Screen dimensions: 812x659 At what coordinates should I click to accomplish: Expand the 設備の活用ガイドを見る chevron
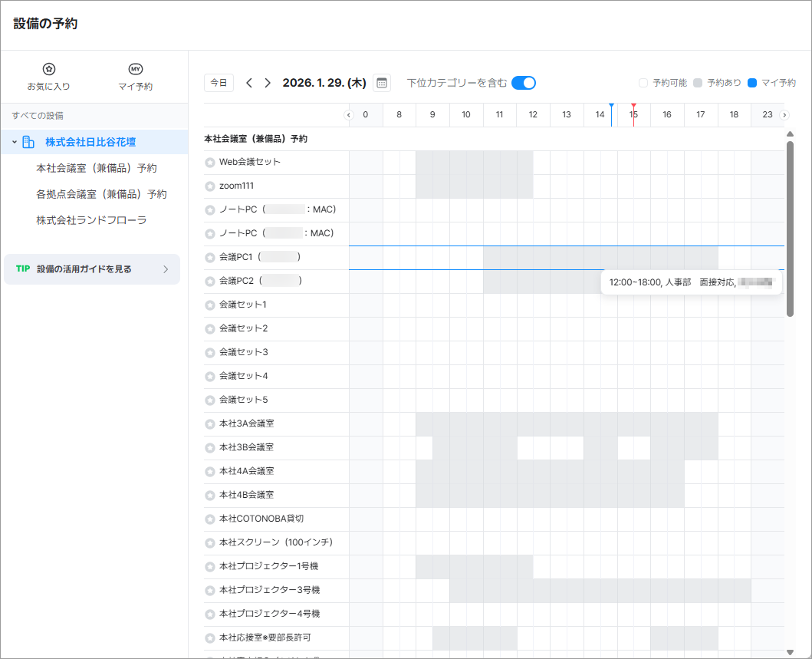166,269
